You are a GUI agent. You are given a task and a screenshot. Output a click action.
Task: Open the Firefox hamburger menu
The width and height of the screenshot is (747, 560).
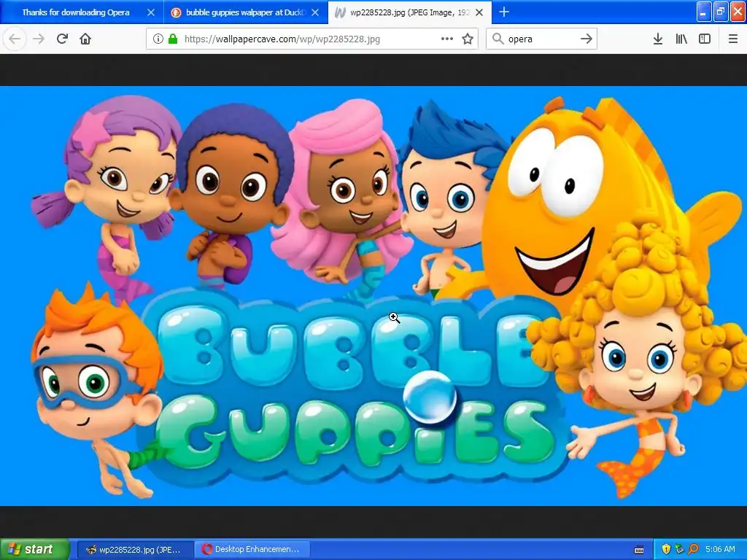click(x=733, y=39)
